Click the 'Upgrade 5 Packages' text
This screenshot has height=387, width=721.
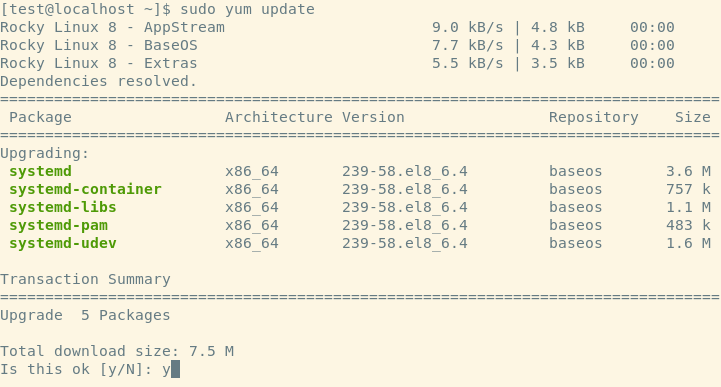(x=85, y=315)
